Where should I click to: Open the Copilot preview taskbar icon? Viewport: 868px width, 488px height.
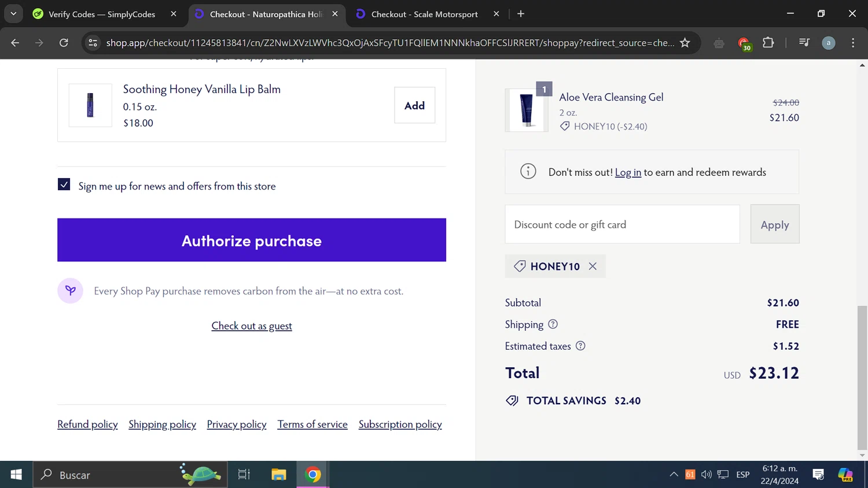pos(845,475)
